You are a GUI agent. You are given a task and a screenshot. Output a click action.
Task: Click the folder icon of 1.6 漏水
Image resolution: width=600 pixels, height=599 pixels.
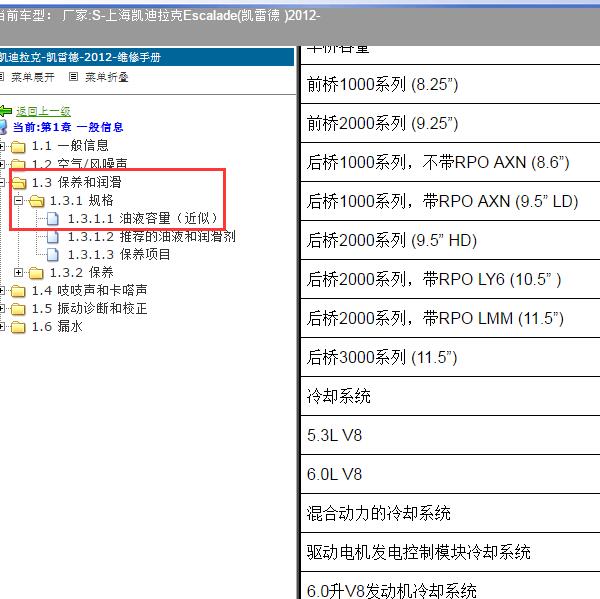[x=18, y=327]
